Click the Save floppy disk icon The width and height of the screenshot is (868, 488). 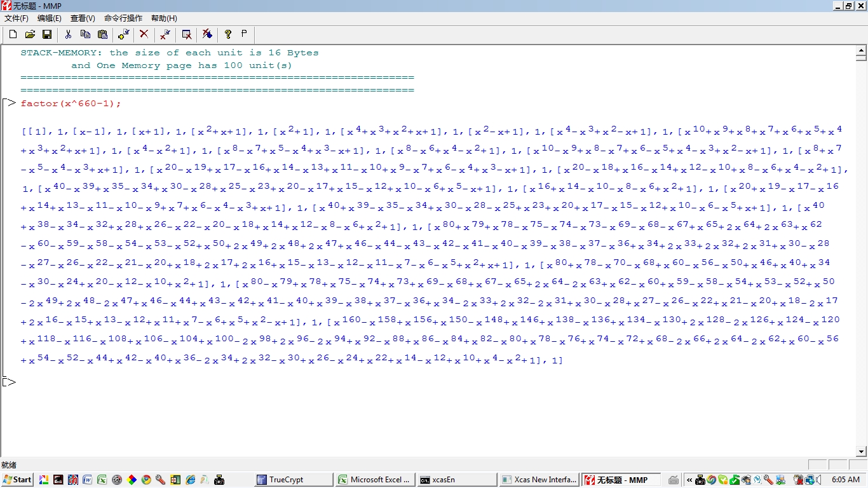click(x=47, y=34)
